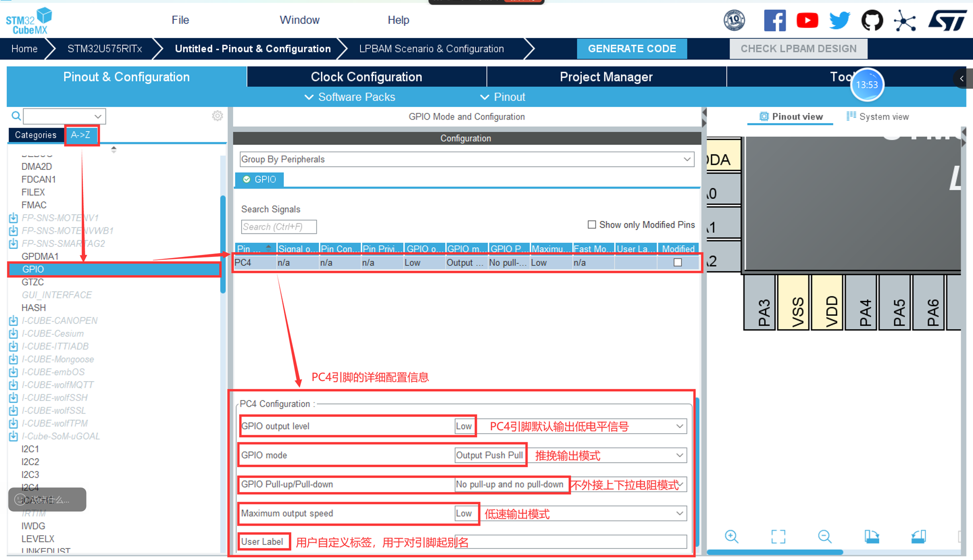Image resolution: width=973 pixels, height=560 pixels.
Task: Open the Help menu
Action: pyautogui.click(x=398, y=20)
